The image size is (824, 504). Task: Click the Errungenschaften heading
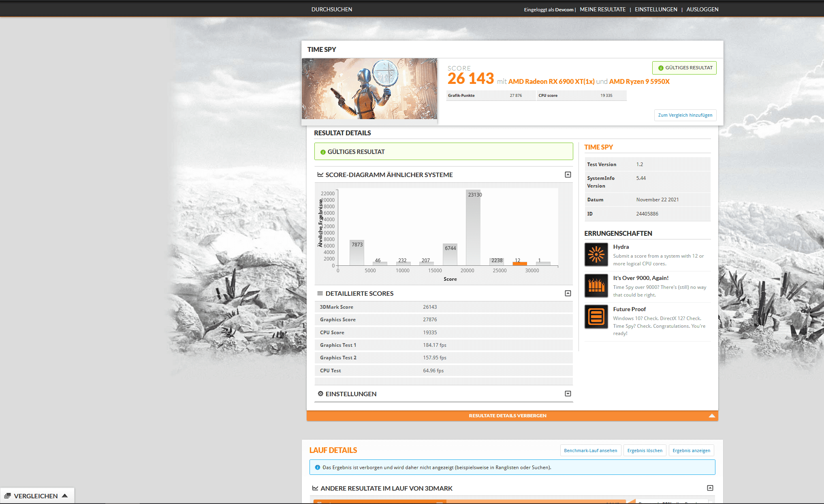click(x=618, y=233)
